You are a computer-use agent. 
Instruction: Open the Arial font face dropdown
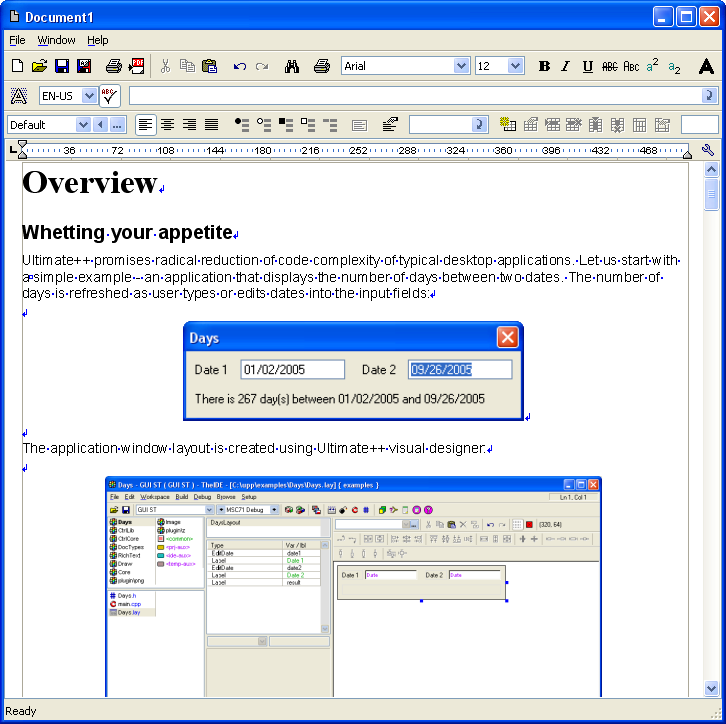coord(461,66)
